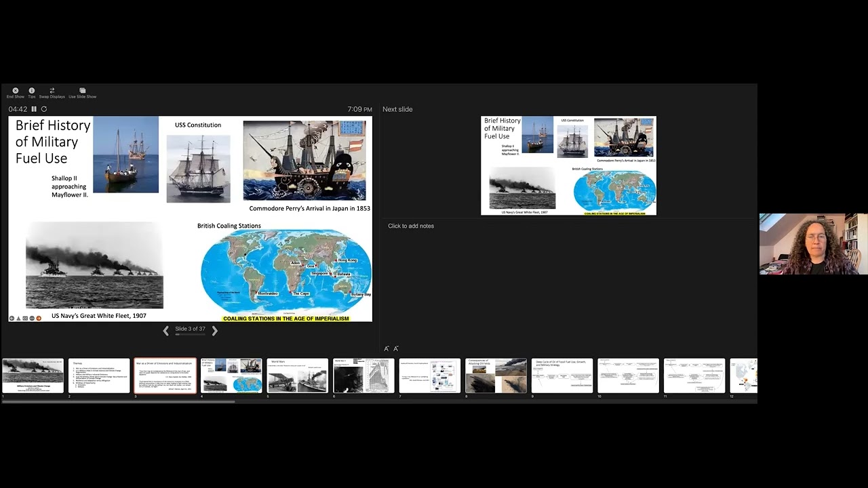Jump to slide 8 Attacking Oil Fields thumbnail

[496, 375]
